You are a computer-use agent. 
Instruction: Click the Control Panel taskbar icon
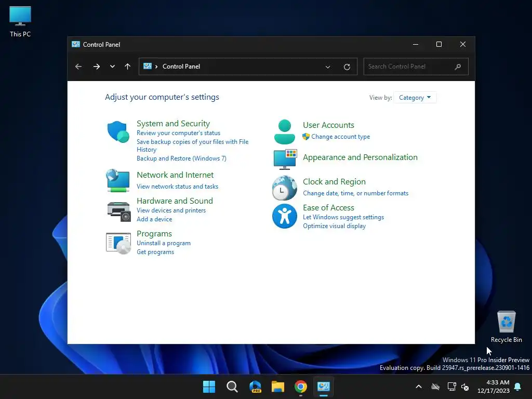point(324,387)
